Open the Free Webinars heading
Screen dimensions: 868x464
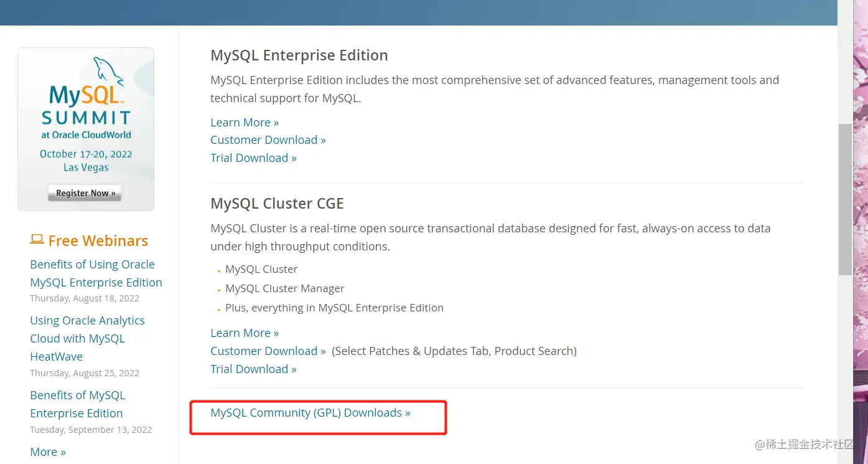click(98, 241)
